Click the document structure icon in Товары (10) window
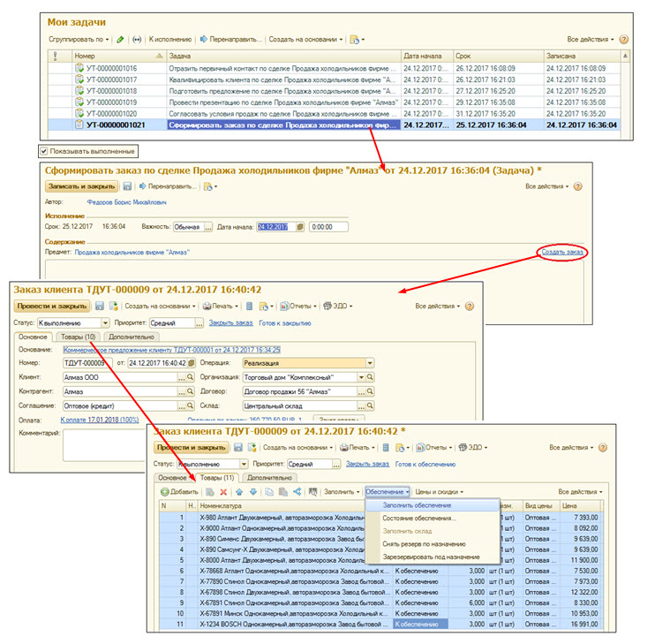Image resolution: width=655 pixels, height=644 pixels. coord(249,307)
